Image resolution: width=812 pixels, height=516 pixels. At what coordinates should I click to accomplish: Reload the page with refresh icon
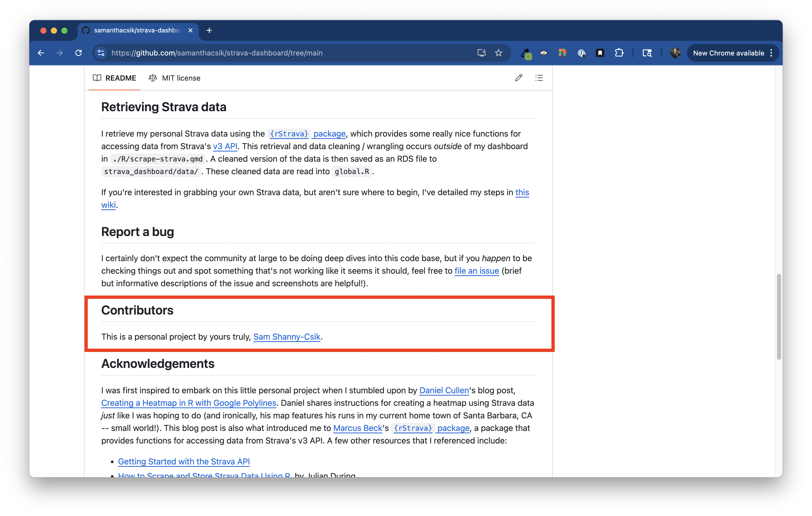78,53
